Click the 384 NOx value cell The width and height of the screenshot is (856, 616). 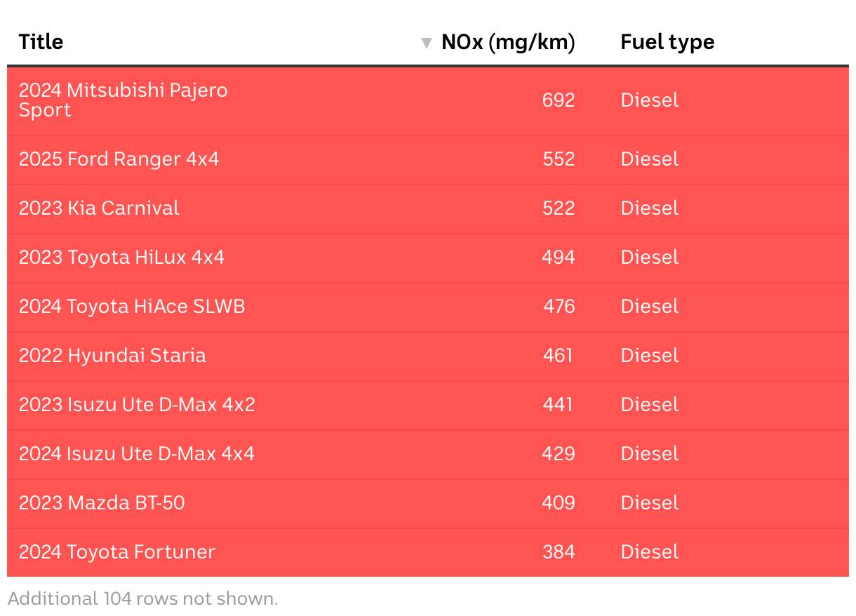click(x=559, y=552)
